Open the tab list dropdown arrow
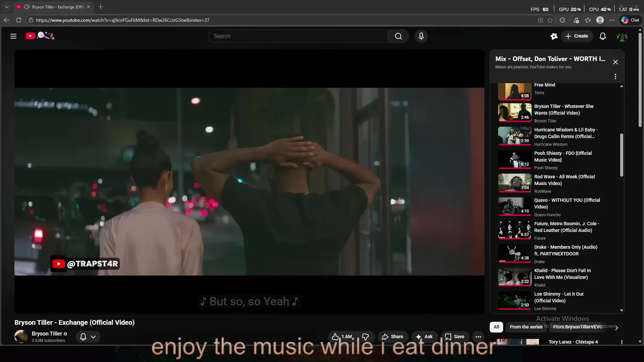The width and height of the screenshot is (644, 362). pos(7,7)
